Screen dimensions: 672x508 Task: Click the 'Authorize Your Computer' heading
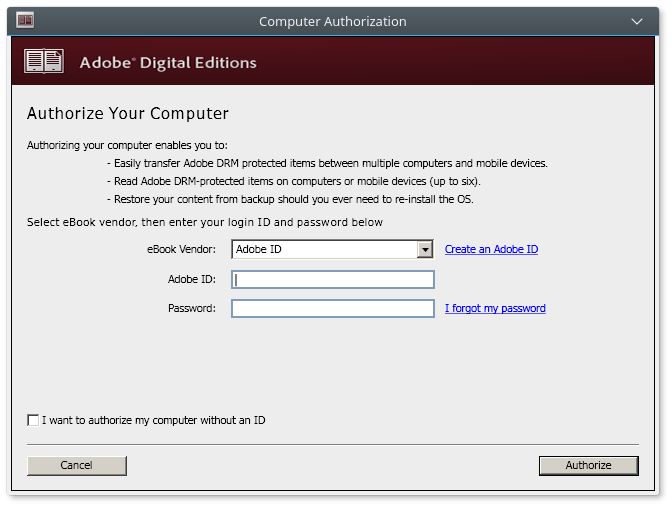coord(128,114)
